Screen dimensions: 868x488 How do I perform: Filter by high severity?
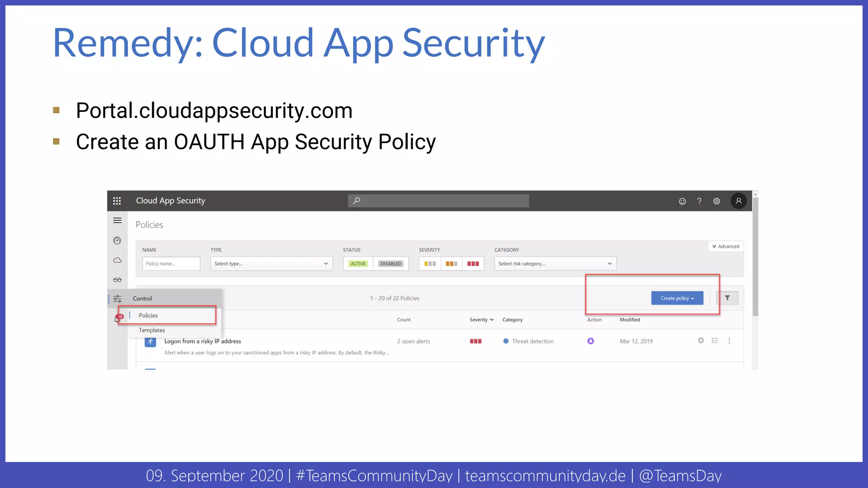473,263
